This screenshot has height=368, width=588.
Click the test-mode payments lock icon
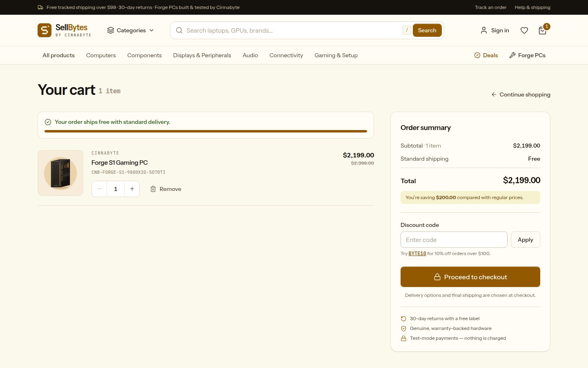(403, 338)
